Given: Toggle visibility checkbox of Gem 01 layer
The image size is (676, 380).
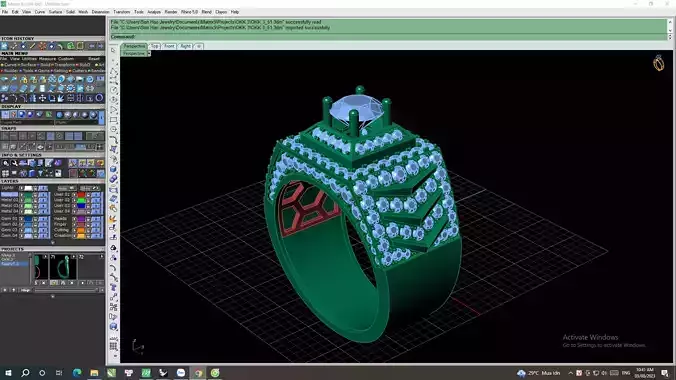Looking at the screenshot, I should tap(21, 219).
